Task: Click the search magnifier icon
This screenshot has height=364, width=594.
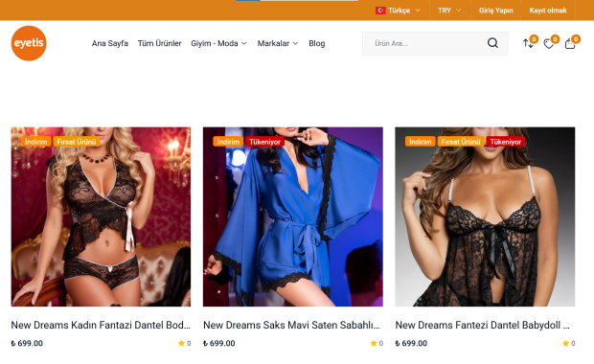Action: (492, 43)
